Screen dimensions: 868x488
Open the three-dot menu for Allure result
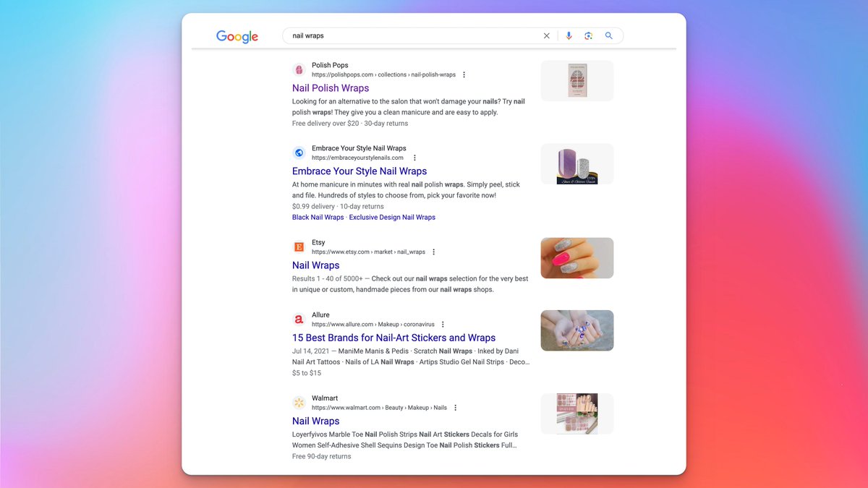pos(443,325)
